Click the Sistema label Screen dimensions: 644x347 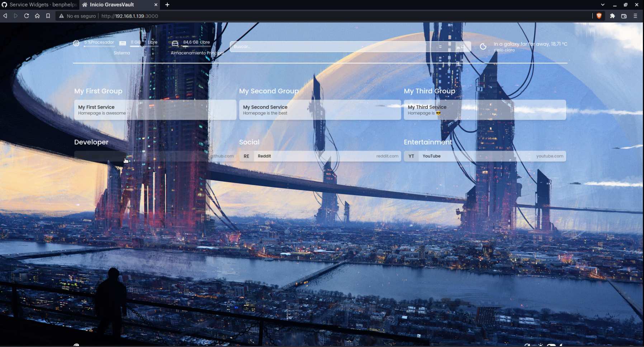coord(122,53)
